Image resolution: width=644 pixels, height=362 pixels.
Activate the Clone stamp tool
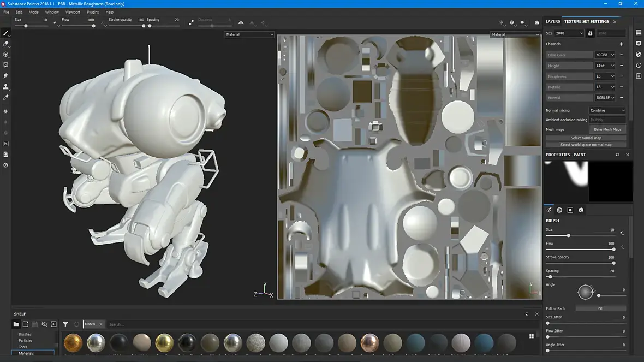coord(6,87)
